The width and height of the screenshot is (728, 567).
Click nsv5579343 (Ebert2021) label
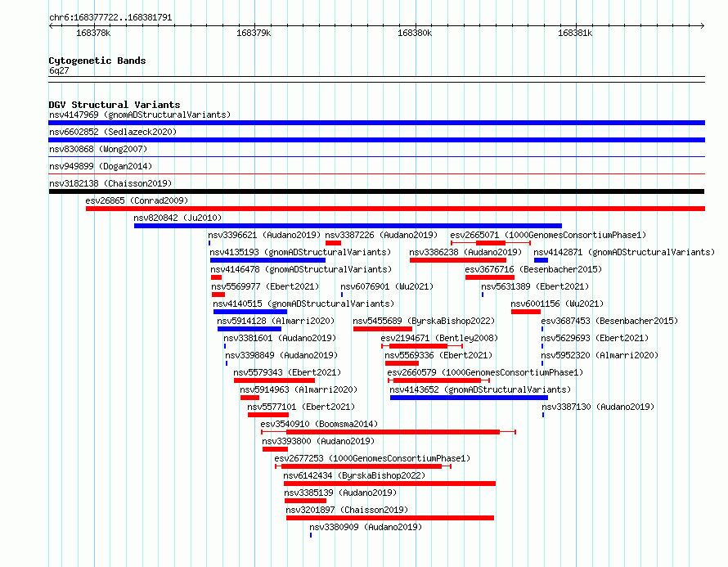287,372
